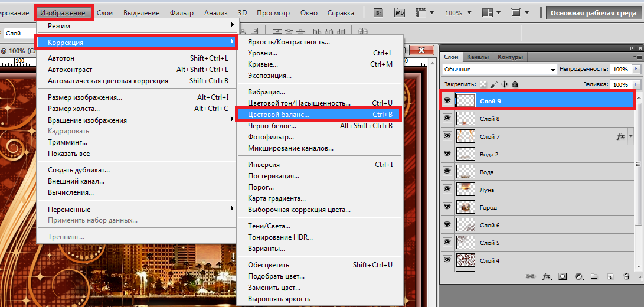Screen dimensions: 644x307
Task: Open the Слои menu in menu bar
Action: 105,13
